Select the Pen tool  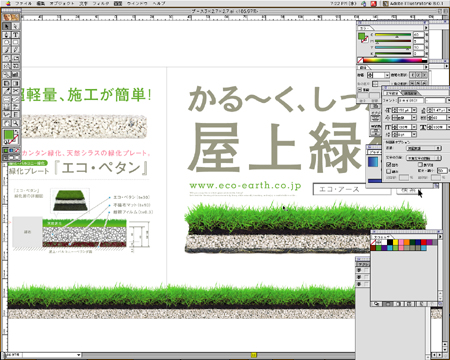(x=7, y=35)
